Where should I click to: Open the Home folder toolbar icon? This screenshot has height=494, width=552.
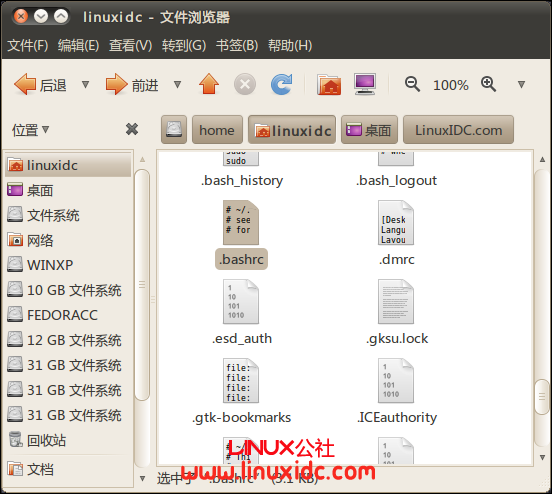point(329,85)
